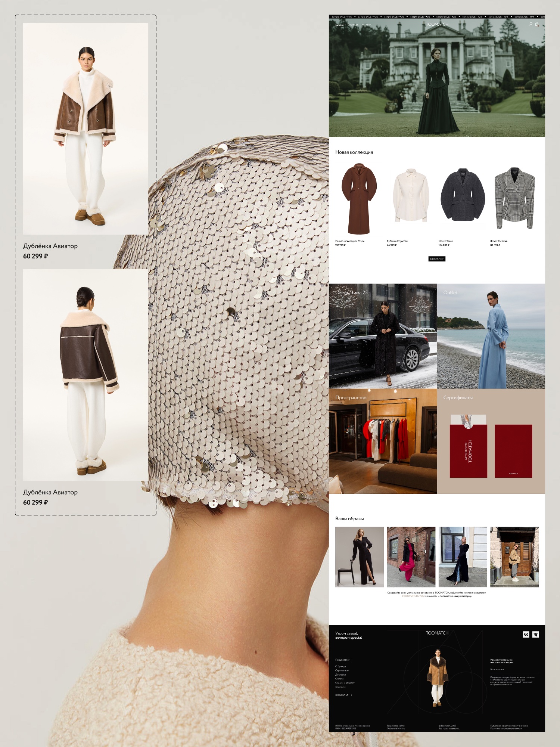Image resolution: width=560 pixels, height=747 pixels.
Task: Open the Доставка footer link
Action: (x=340, y=675)
